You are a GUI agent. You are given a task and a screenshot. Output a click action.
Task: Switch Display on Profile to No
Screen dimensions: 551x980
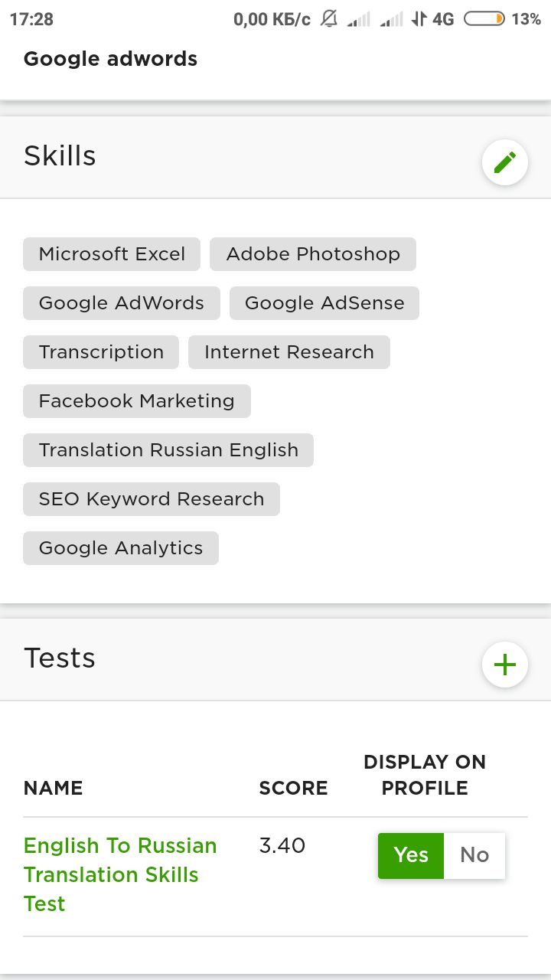point(474,855)
